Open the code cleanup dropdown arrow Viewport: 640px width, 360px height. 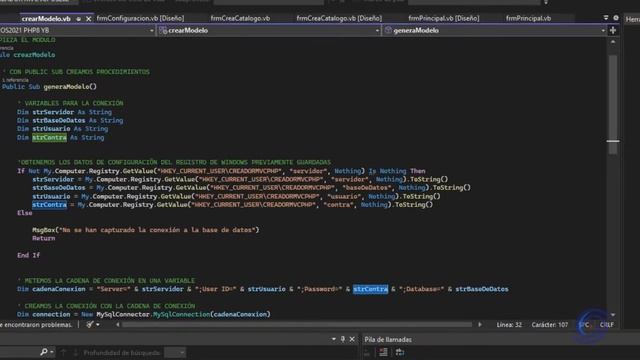98,325
